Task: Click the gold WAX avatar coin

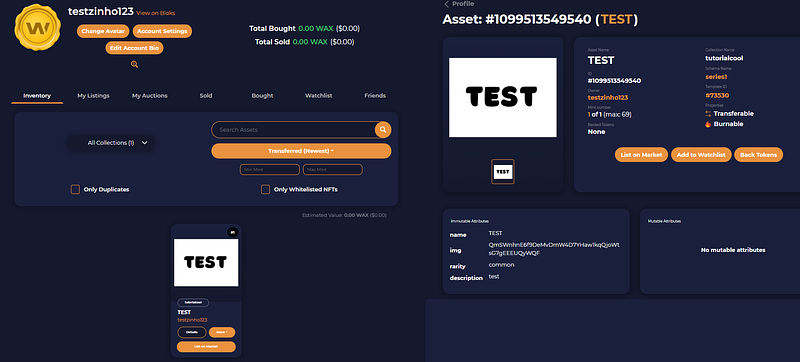Action: click(38, 27)
